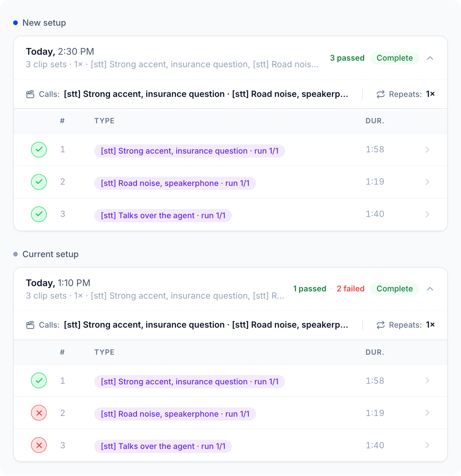Click the 3 passed label

point(347,58)
